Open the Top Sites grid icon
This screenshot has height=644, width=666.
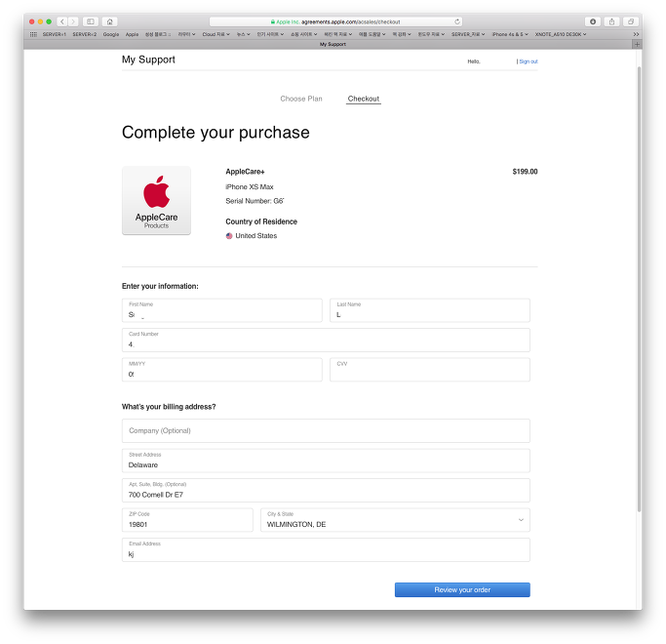pyautogui.click(x=33, y=34)
